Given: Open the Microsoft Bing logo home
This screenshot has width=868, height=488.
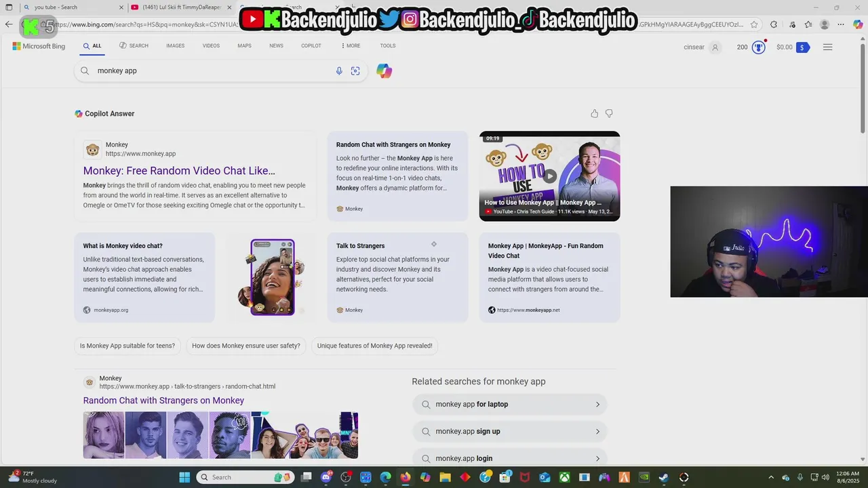Looking at the screenshot, I should 39,46.
